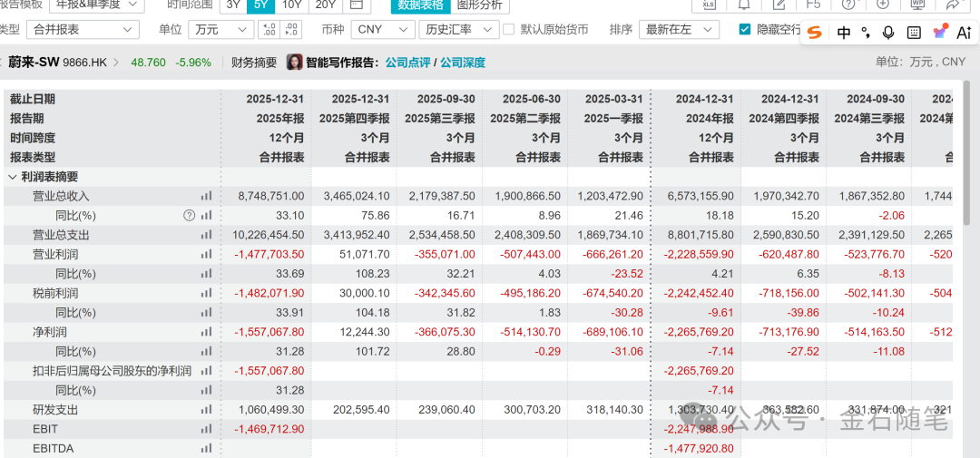Click the Sogou S logo icon
Screen dimensions: 980x458
point(814,33)
